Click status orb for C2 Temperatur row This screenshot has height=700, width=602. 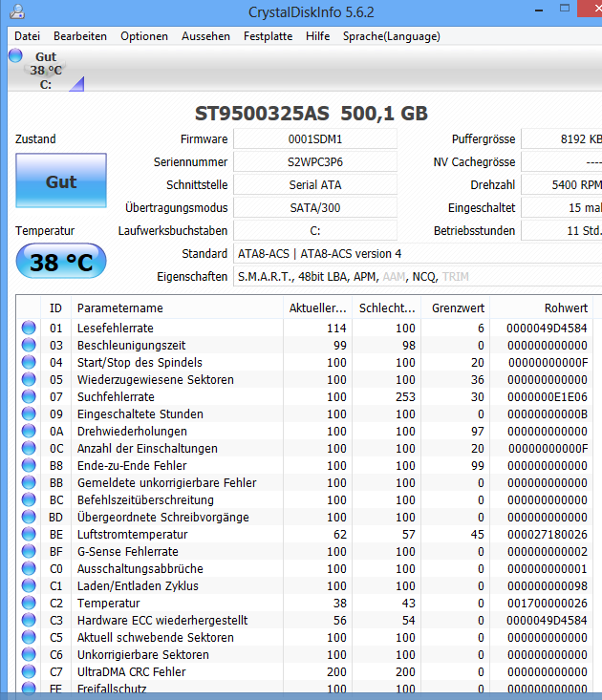pos(29,603)
